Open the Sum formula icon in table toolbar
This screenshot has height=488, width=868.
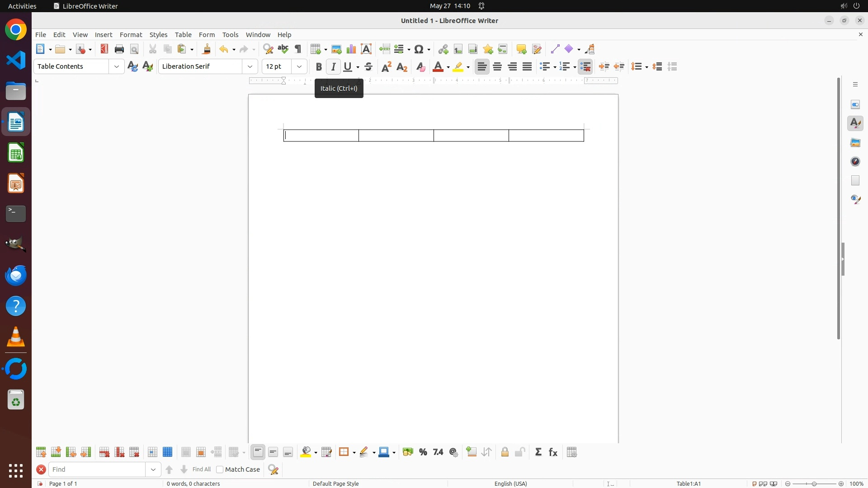(x=538, y=452)
